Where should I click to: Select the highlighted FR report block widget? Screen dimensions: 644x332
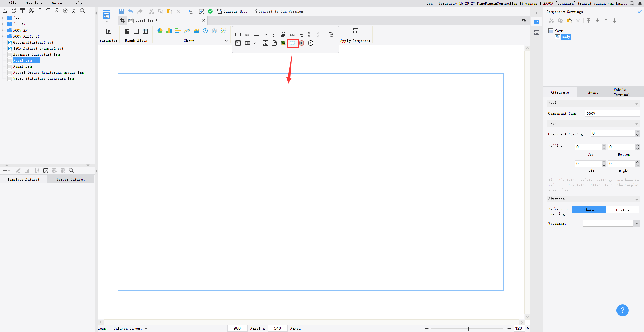(x=292, y=43)
